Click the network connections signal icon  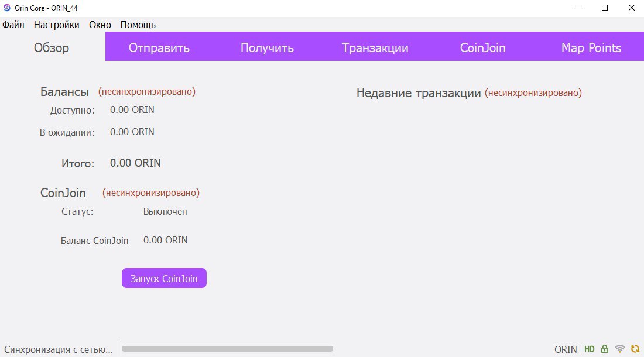point(620,349)
